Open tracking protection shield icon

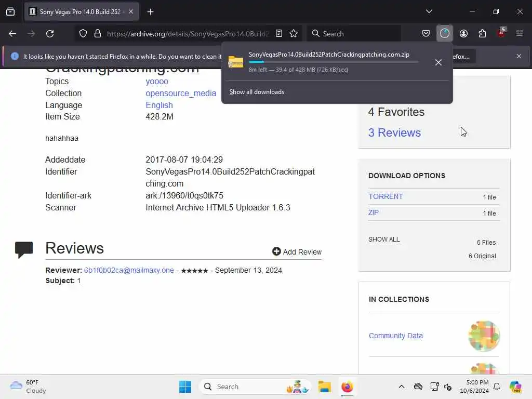click(x=83, y=34)
